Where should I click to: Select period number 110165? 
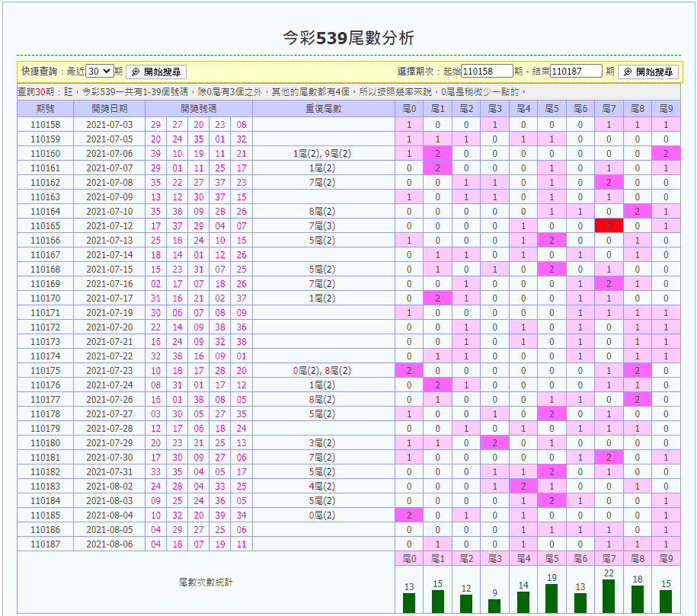[46, 226]
